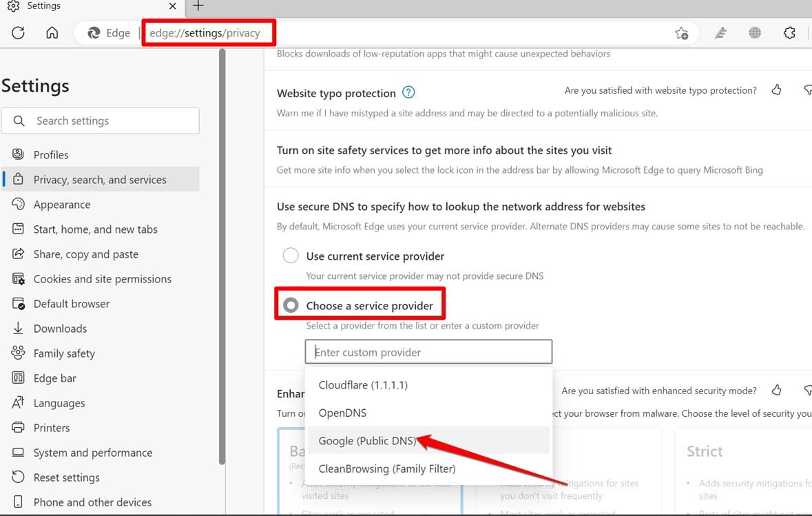The width and height of the screenshot is (812, 516).
Task: Click the Profiles sidebar icon
Action: (18, 154)
